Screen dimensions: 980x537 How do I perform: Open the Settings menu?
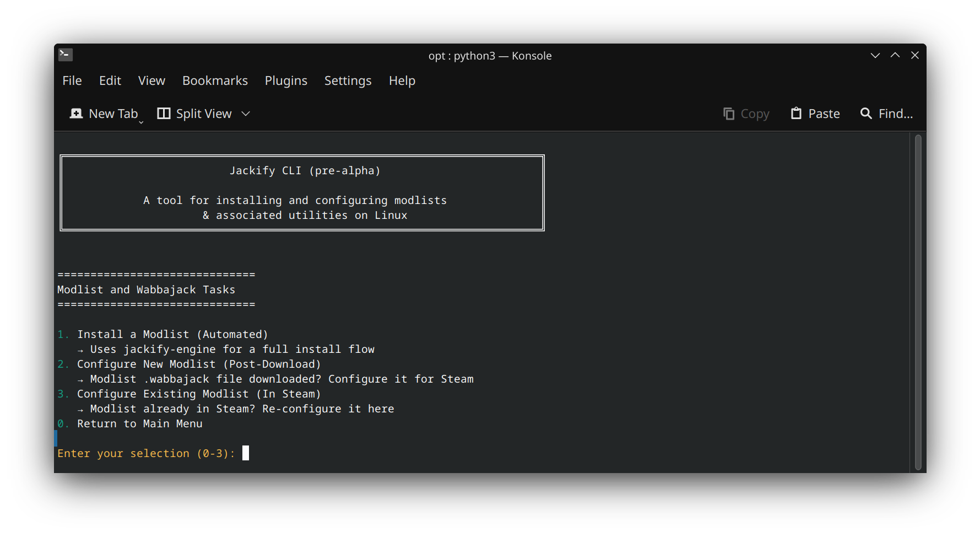348,80
